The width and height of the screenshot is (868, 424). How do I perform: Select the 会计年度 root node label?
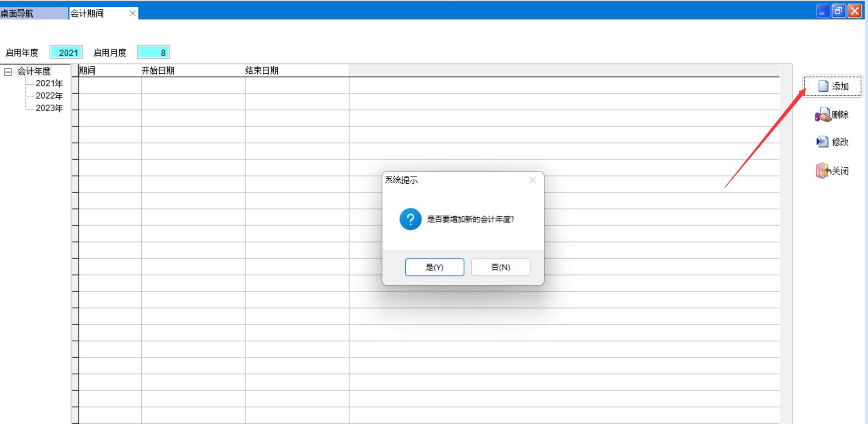point(34,71)
